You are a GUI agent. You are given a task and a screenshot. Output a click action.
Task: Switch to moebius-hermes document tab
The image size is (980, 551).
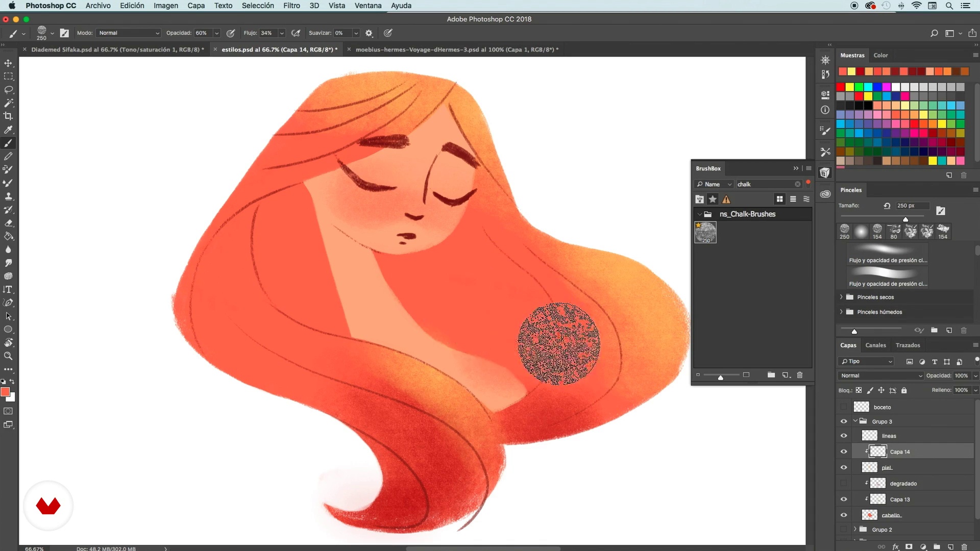pos(457,49)
